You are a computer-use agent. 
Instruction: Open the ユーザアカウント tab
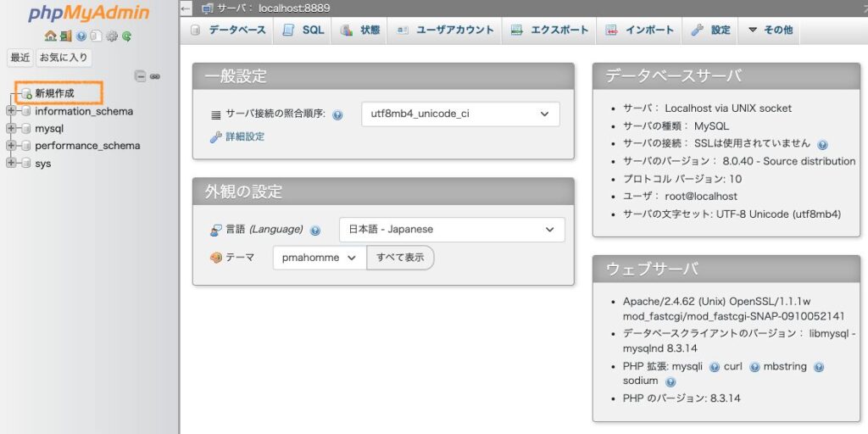pyautogui.click(x=444, y=30)
